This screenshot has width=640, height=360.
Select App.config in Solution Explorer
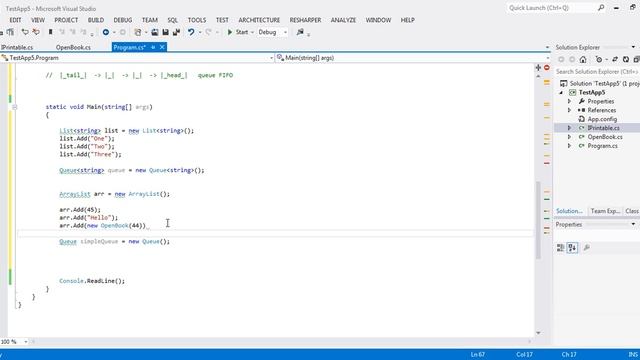pyautogui.click(x=602, y=119)
